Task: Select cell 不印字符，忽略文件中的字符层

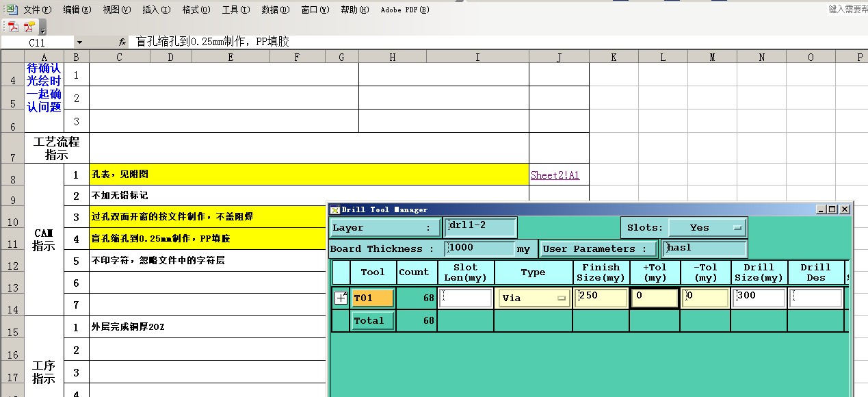Action: click(208, 260)
